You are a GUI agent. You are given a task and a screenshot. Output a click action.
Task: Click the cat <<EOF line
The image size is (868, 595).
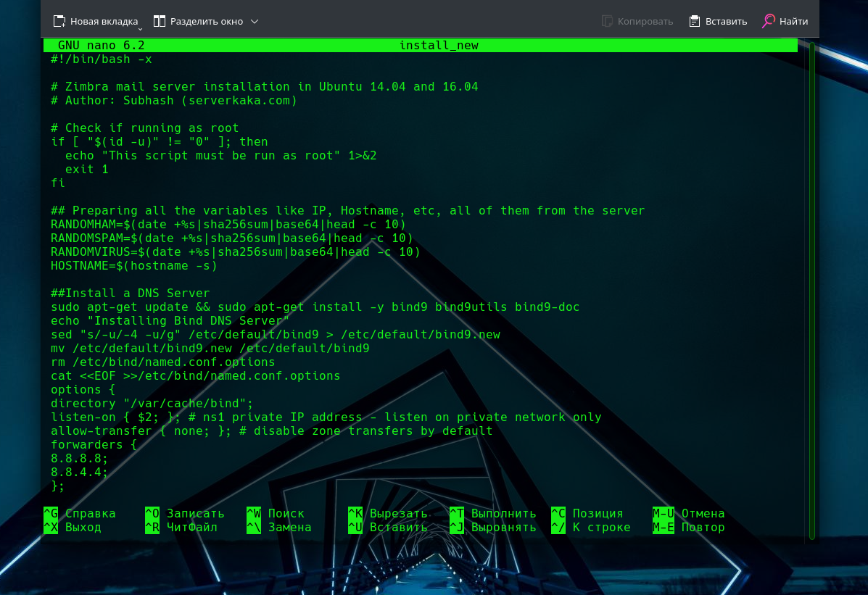click(x=196, y=376)
